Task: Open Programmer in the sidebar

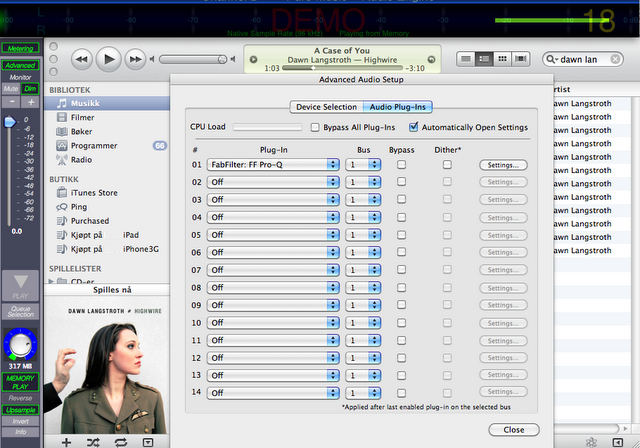Action: pos(94,146)
